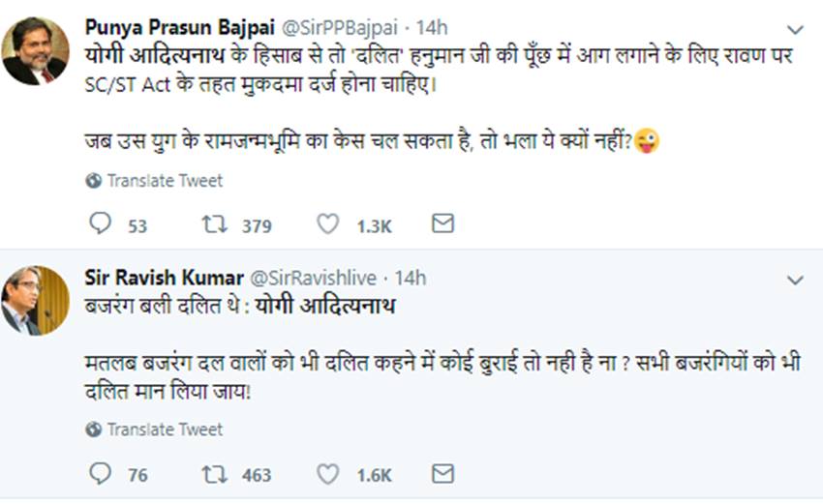
Task: Send Sir Ravish Kumar's tweet via message
Action: point(442,474)
